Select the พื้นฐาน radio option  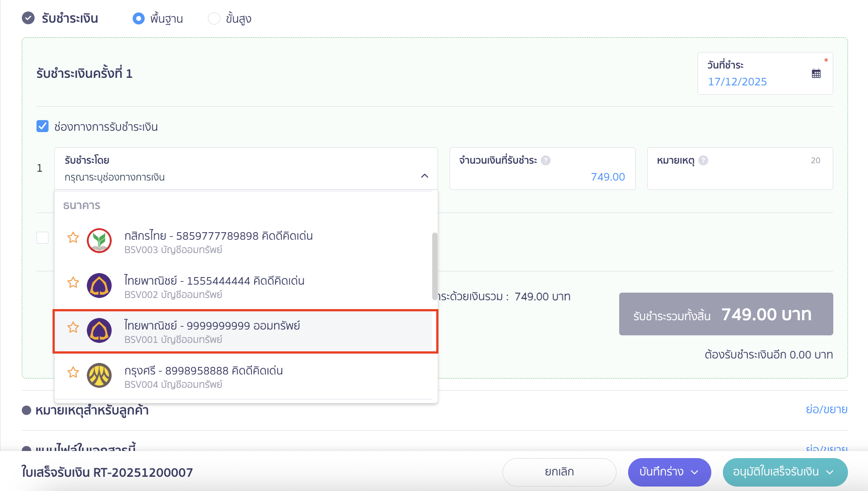pyautogui.click(x=139, y=19)
